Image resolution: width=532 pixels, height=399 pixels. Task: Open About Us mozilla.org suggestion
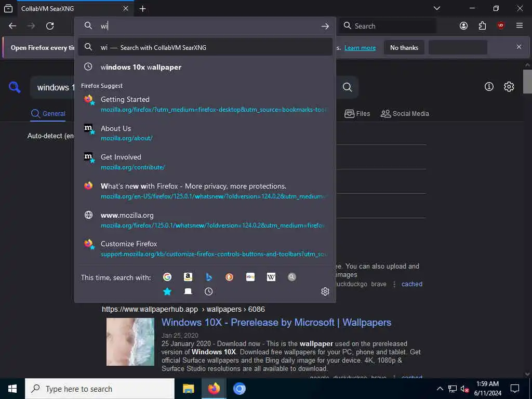(x=205, y=133)
